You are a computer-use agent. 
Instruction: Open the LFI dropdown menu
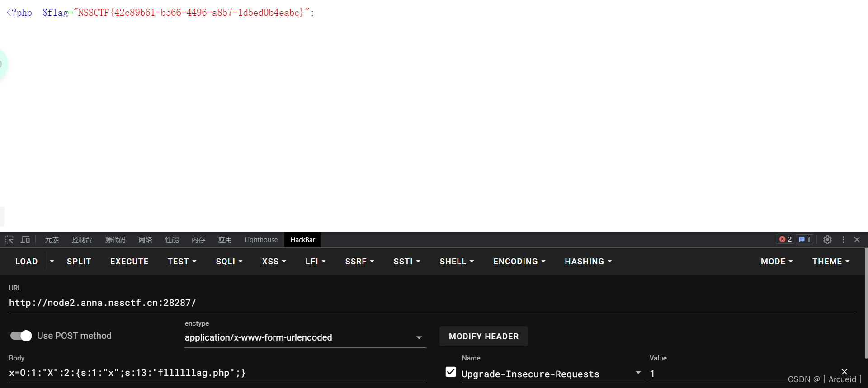[316, 261]
